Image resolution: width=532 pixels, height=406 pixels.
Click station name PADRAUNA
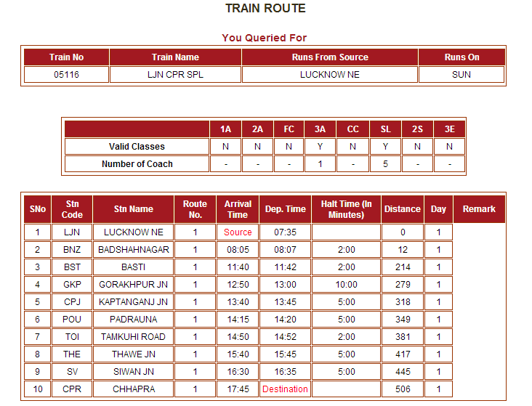coord(133,320)
